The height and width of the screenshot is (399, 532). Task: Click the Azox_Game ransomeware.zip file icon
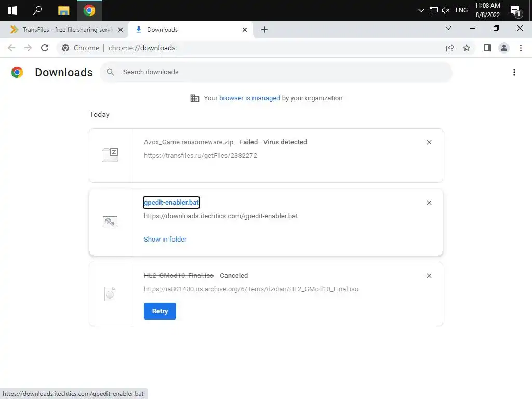(110, 155)
